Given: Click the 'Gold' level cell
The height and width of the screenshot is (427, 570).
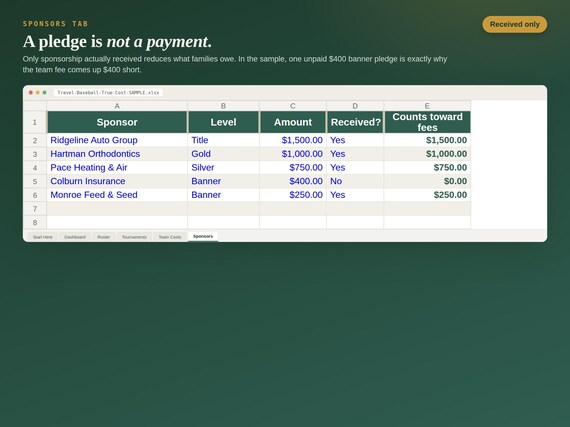Looking at the screenshot, I should click(223, 154).
